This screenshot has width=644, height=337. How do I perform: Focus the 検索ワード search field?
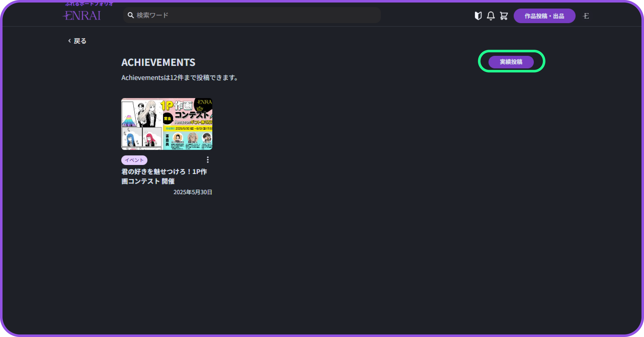point(252,15)
